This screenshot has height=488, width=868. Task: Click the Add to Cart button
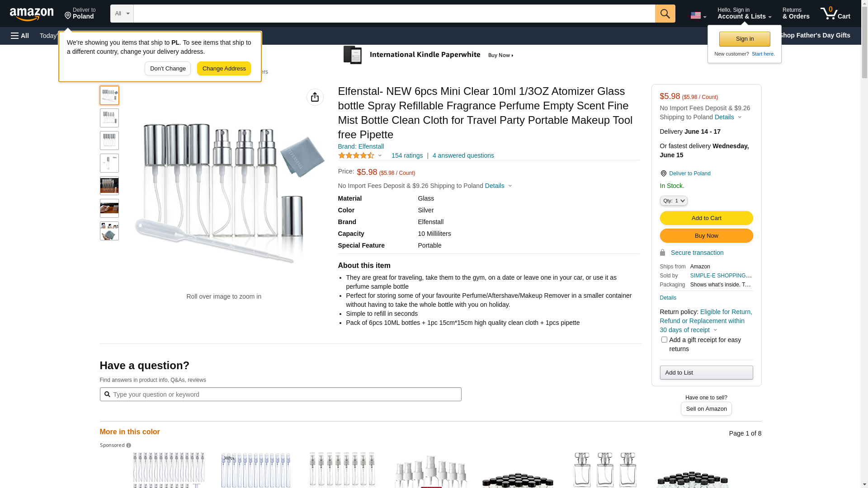pyautogui.click(x=706, y=218)
